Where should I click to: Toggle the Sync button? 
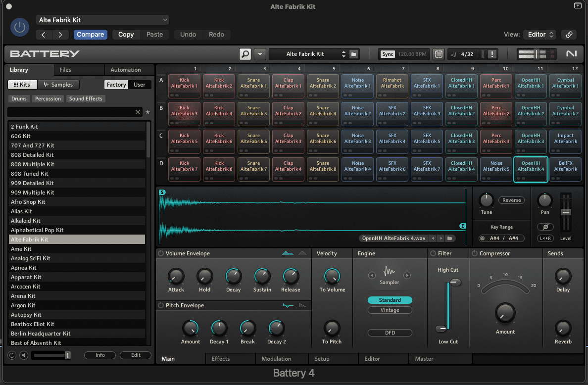[x=388, y=54]
